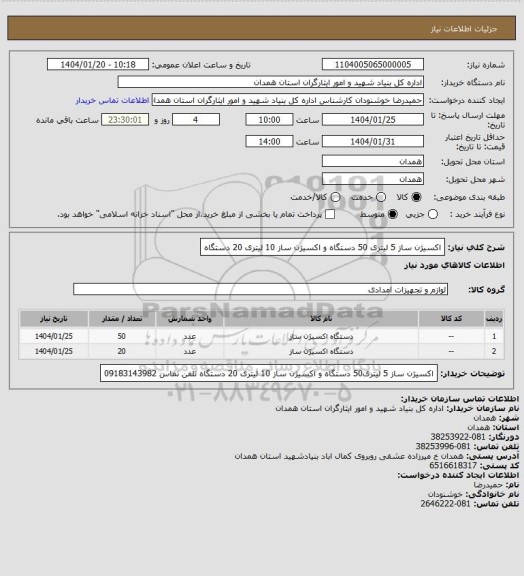The image size is (524, 576).
Task: Select the خدمت radio button
Action: click(x=381, y=197)
